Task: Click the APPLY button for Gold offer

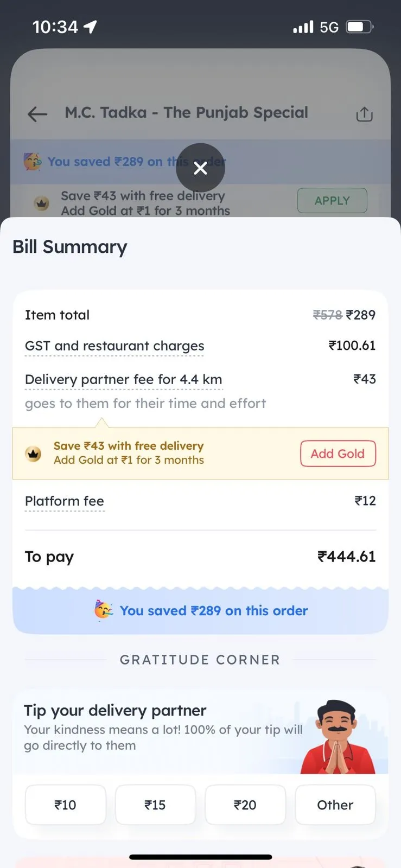Action: point(332,201)
